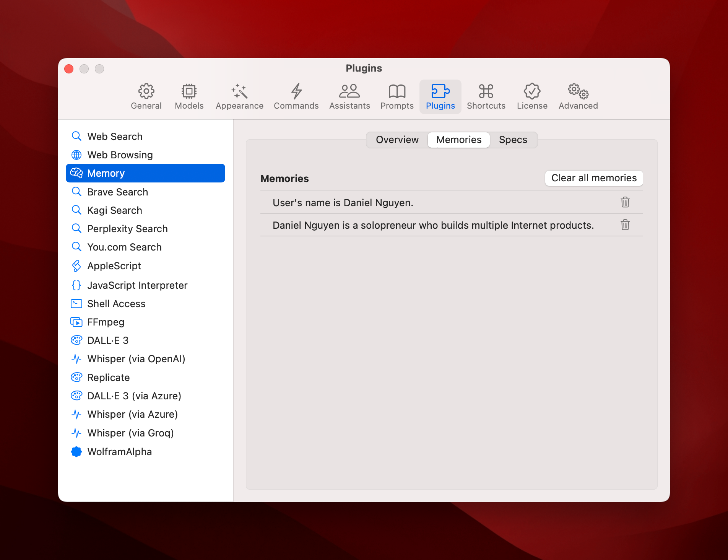Clear all memories

(594, 178)
